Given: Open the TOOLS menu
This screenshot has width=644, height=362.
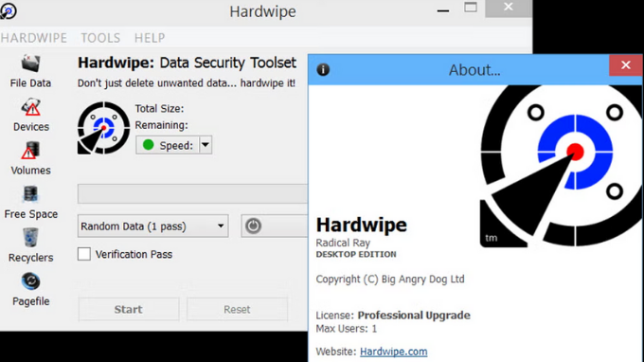Looking at the screenshot, I should tap(100, 38).
